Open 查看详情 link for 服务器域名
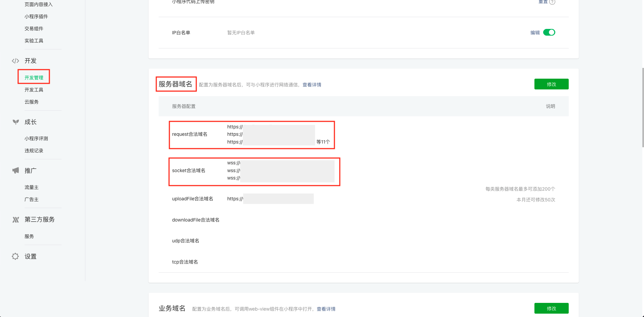The image size is (644, 317). coord(312,85)
